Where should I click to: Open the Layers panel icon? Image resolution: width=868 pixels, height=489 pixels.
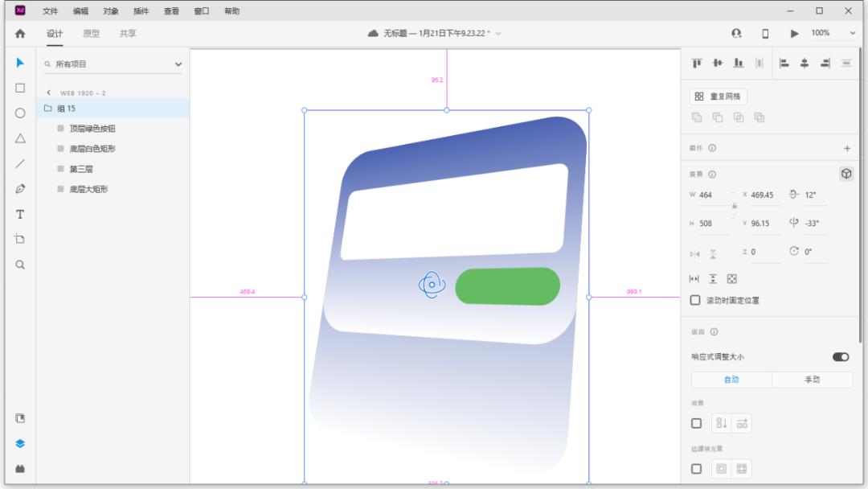point(20,443)
